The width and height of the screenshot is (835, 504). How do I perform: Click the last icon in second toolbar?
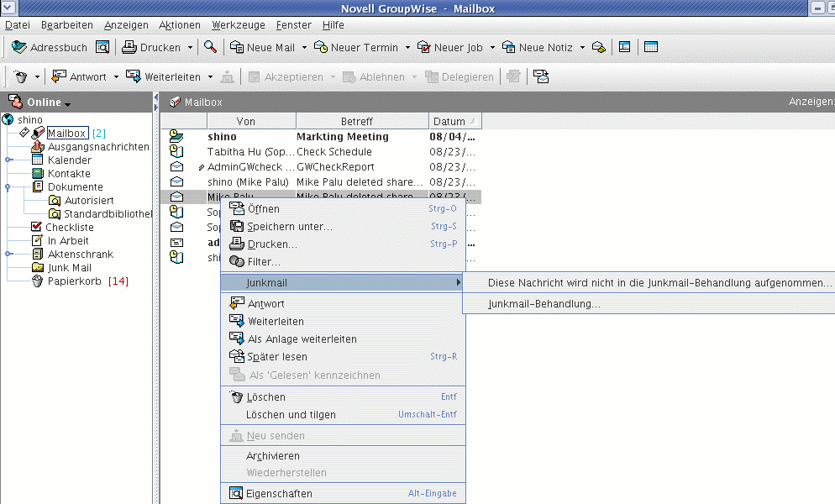[x=541, y=76]
